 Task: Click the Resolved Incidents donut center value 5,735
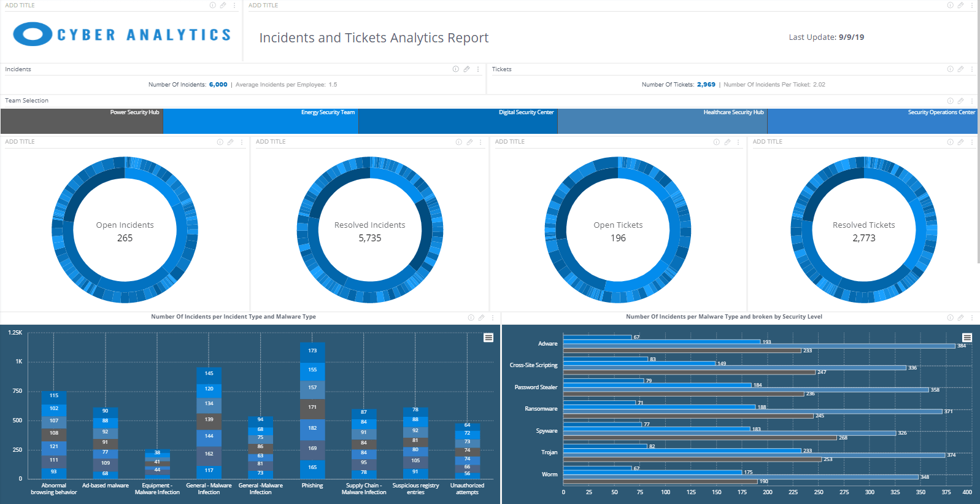[x=370, y=238]
